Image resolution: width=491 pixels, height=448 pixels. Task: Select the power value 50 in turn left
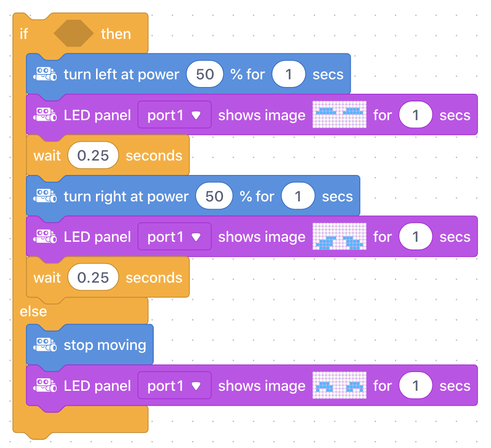tap(205, 74)
